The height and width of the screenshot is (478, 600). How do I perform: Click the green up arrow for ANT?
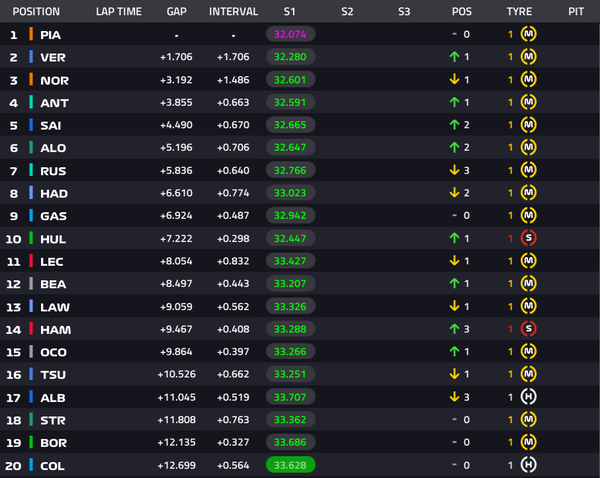click(454, 102)
